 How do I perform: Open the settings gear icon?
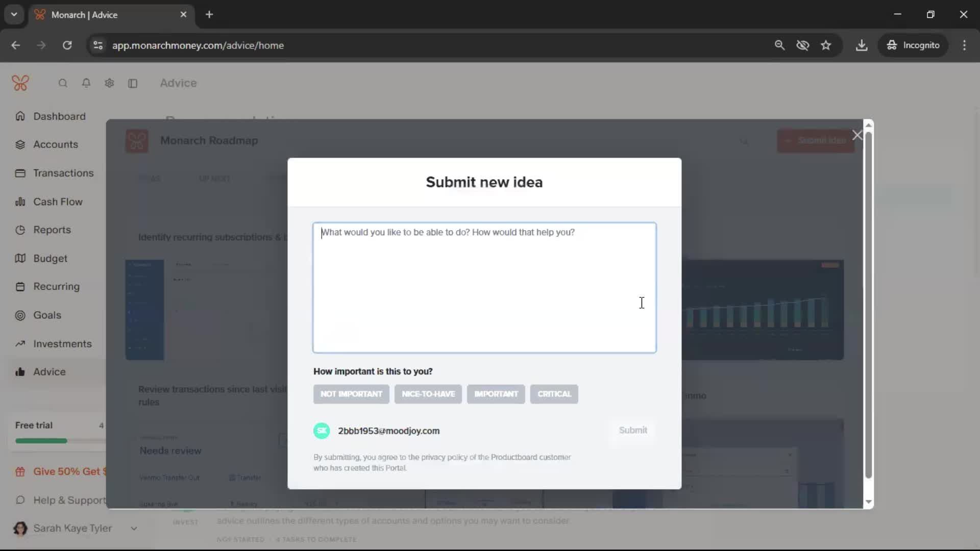pyautogui.click(x=109, y=83)
